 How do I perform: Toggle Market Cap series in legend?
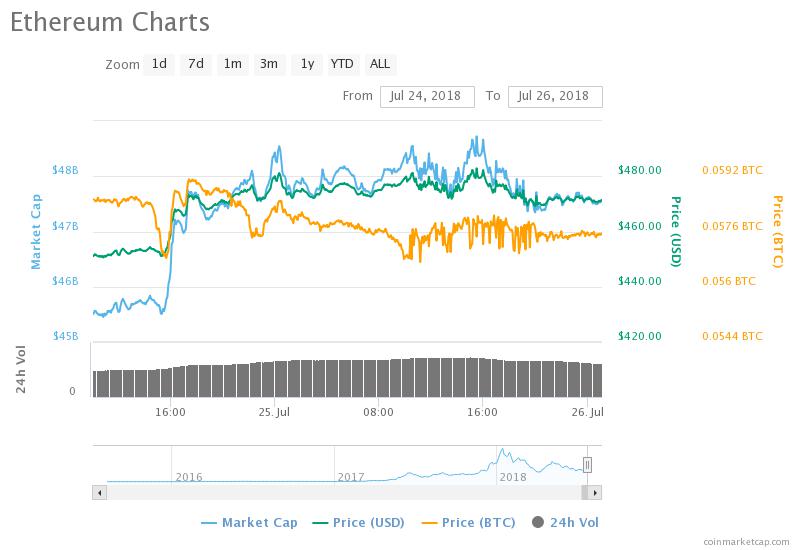[249, 522]
